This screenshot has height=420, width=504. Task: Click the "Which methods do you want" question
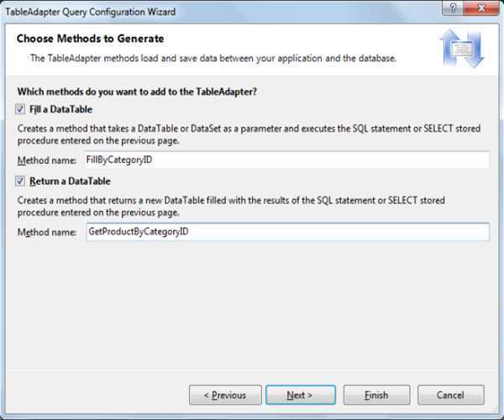136,91
